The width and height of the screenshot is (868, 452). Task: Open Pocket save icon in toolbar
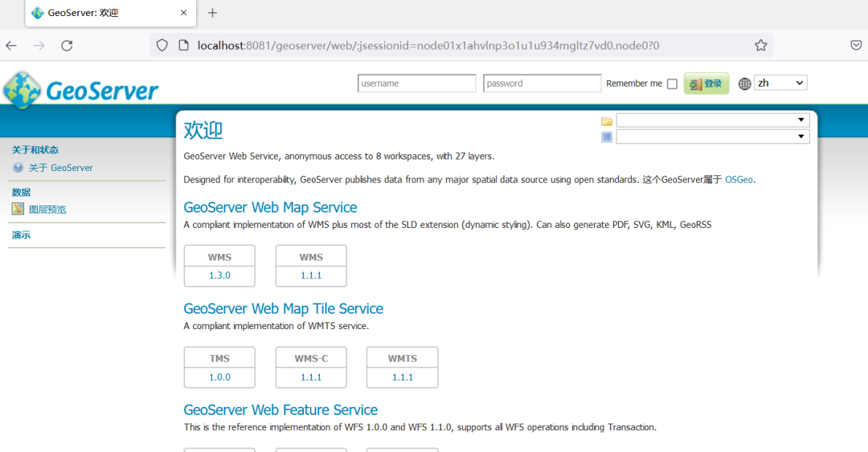[856, 46]
